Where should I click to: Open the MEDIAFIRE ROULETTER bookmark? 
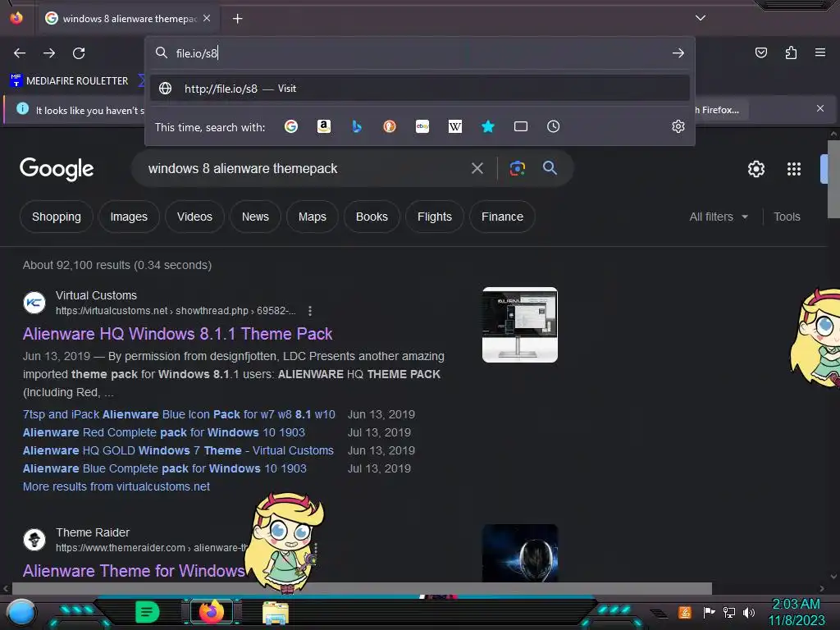coord(69,81)
